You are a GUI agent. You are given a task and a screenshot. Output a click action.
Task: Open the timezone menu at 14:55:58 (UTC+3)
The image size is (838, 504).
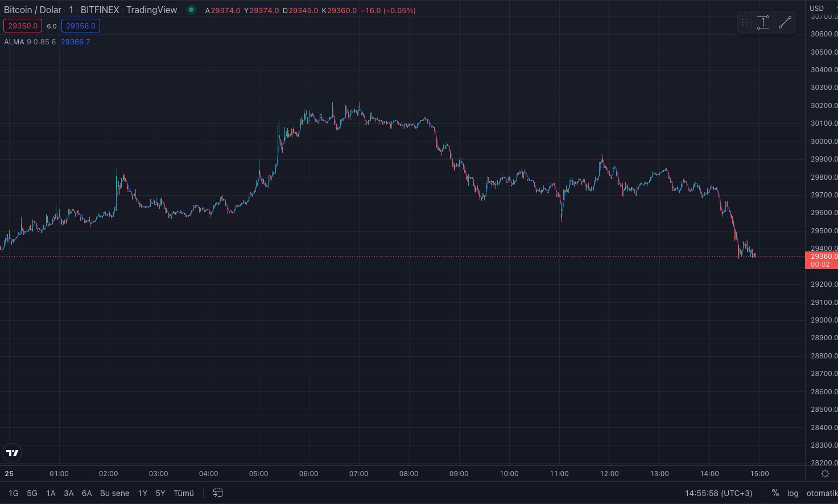[x=719, y=493]
